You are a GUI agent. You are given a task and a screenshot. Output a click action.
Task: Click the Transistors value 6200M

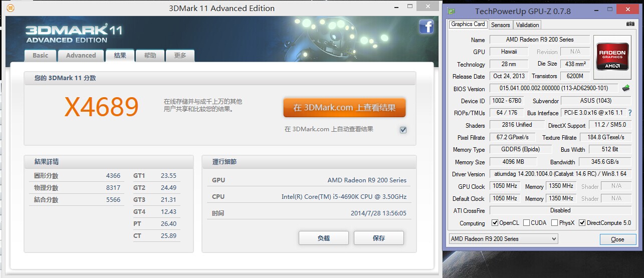pos(576,76)
